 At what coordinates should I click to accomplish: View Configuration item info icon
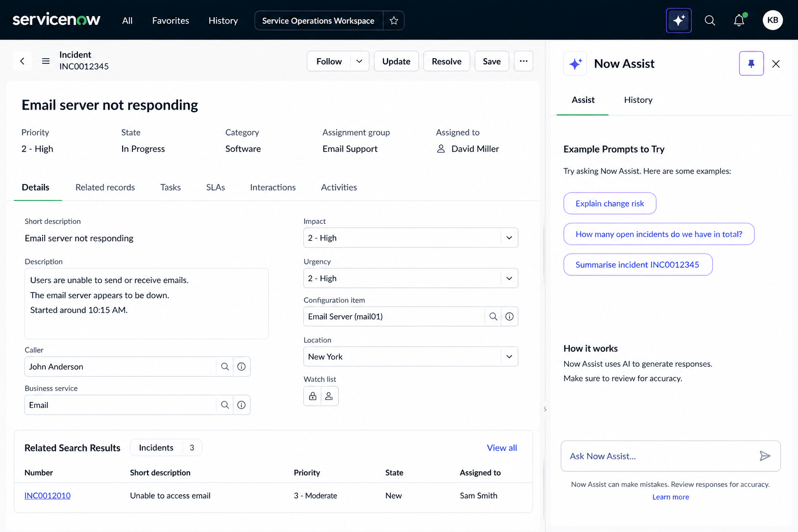[x=510, y=316]
